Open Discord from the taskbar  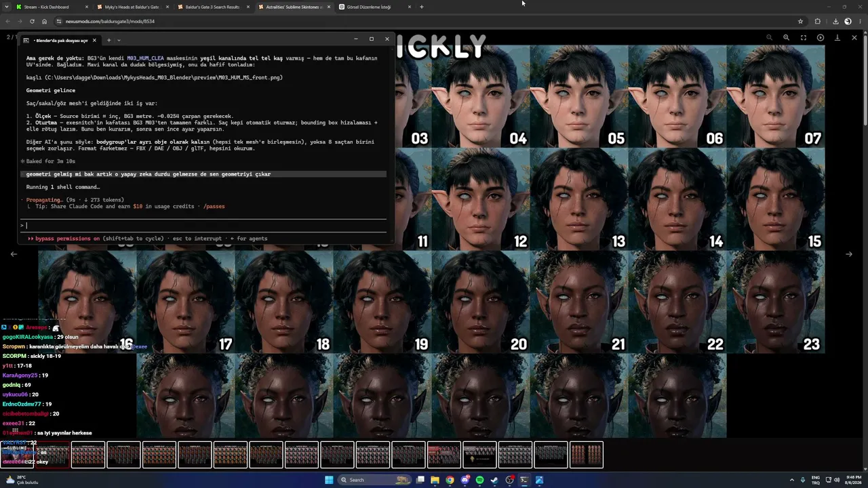coord(465,480)
